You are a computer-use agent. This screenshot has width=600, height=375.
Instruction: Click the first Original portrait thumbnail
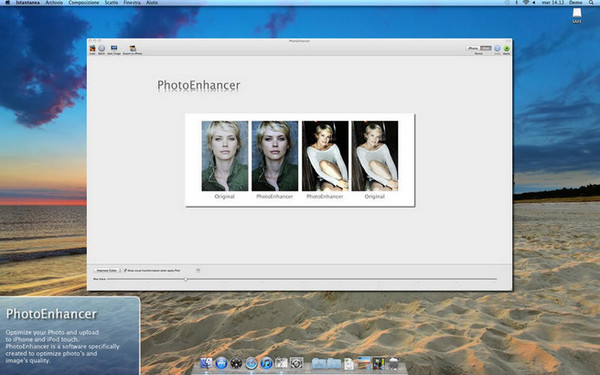(x=225, y=156)
